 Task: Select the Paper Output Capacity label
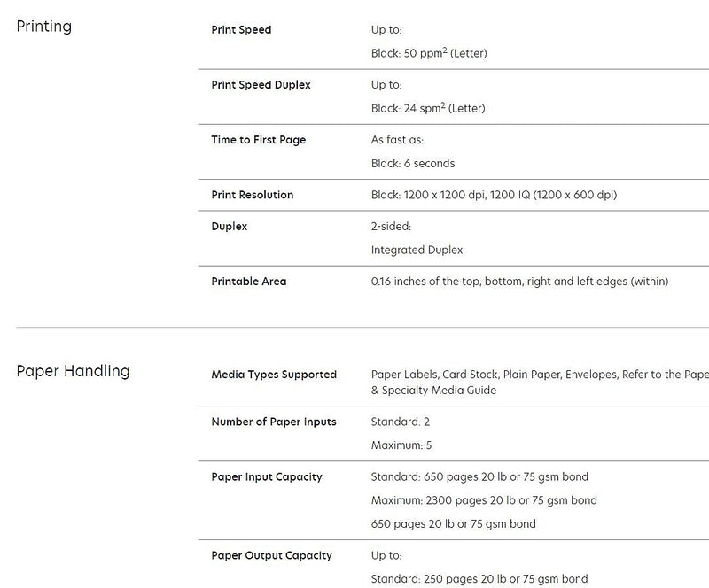click(x=271, y=555)
